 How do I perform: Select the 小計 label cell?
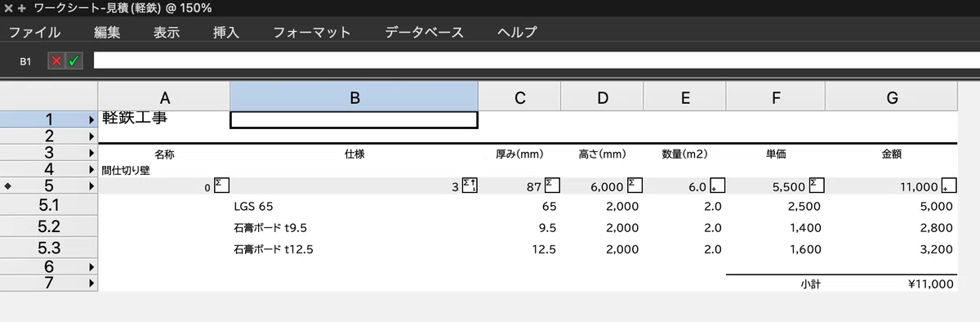click(775, 284)
